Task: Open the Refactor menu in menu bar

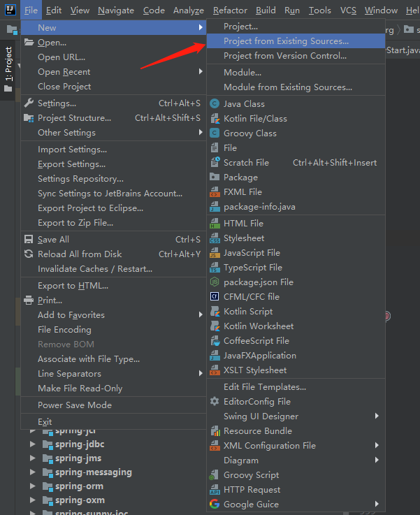Action: point(230,10)
